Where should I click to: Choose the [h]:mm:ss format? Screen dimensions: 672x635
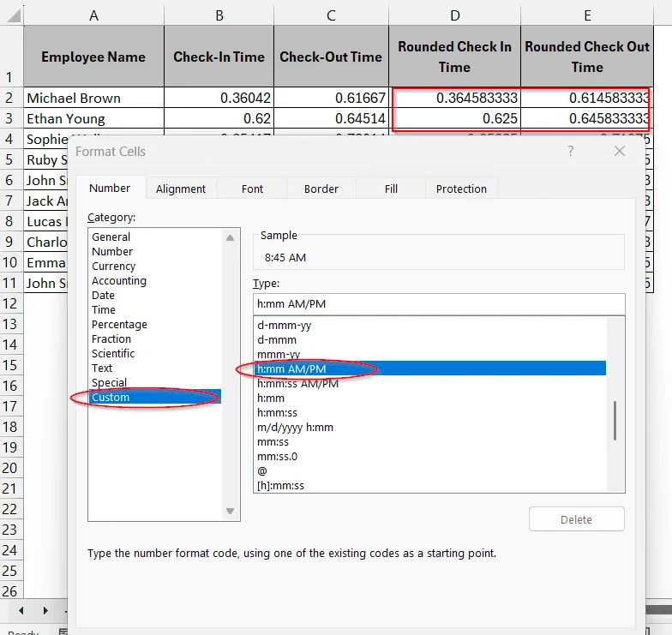(281, 485)
